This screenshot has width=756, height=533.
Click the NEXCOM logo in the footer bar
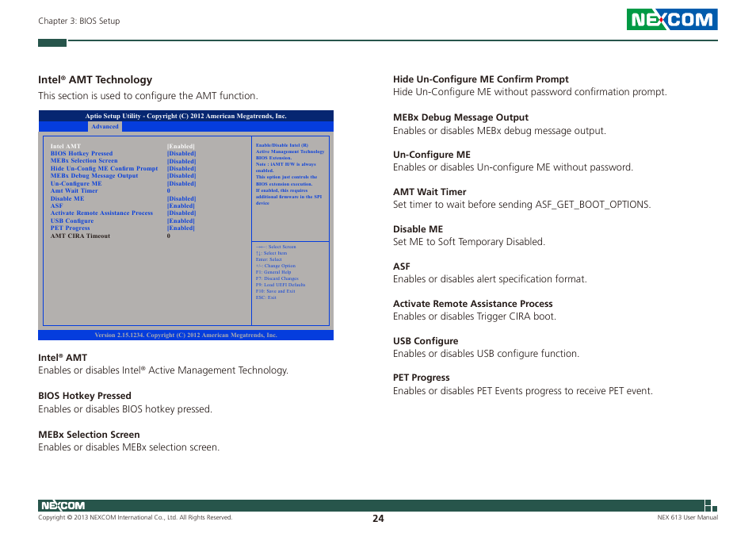click(x=63, y=505)
